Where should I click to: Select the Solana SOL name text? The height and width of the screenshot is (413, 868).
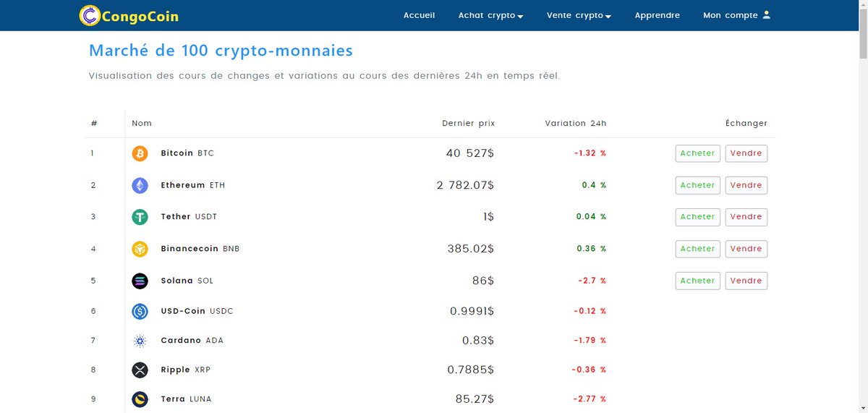pyautogui.click(x=187, y=281)
